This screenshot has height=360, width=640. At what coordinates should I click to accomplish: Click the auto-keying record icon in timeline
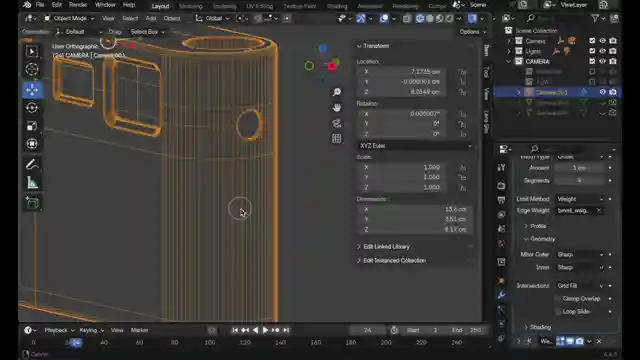212,330
